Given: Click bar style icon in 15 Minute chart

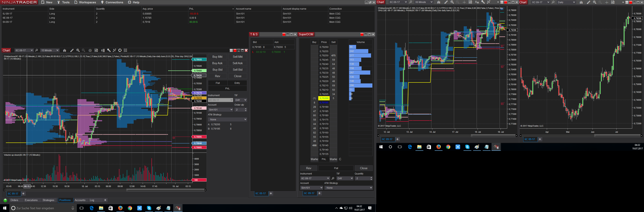Looking at the screenshot, I should tap(64, 50).
